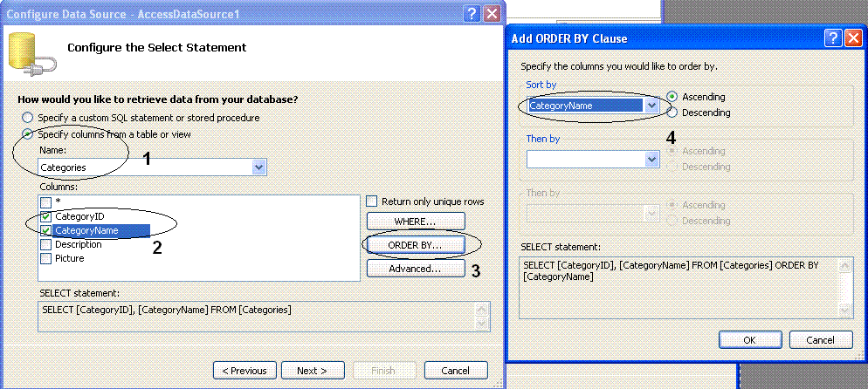Select Ascending for Sort by
868x389 pixels.
(672, 97)
